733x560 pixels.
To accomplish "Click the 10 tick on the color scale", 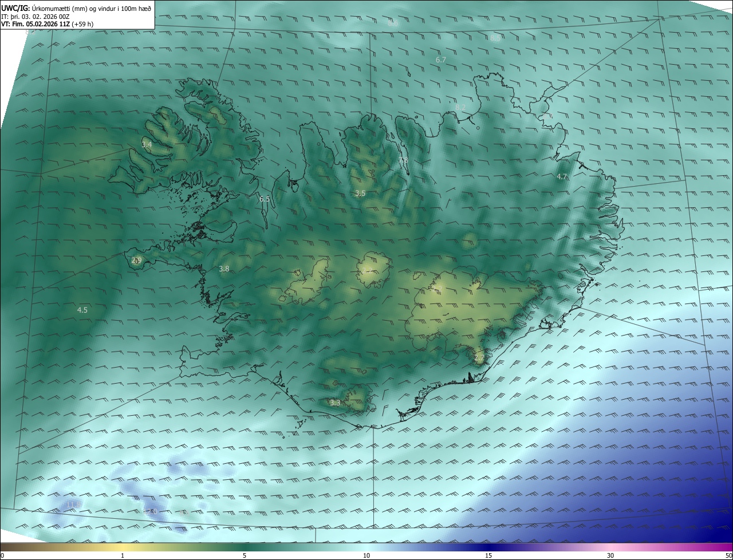I will [366, 555].
